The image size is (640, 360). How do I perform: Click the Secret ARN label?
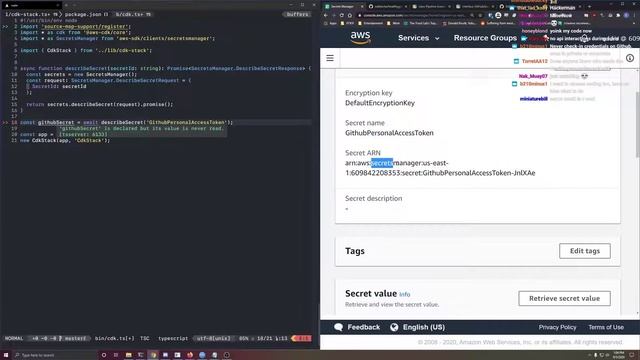click(x=362, y=153)
